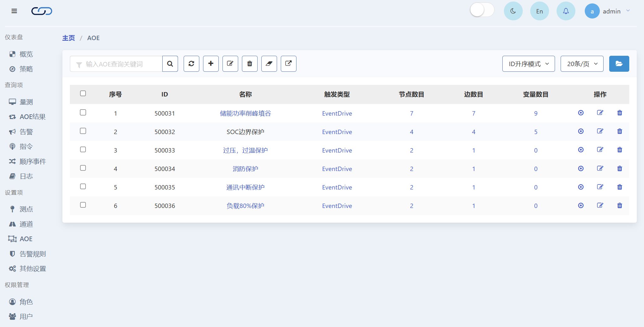Switch language with the En button
Viewport: 644px width, 327px height.
pos(539,11)
